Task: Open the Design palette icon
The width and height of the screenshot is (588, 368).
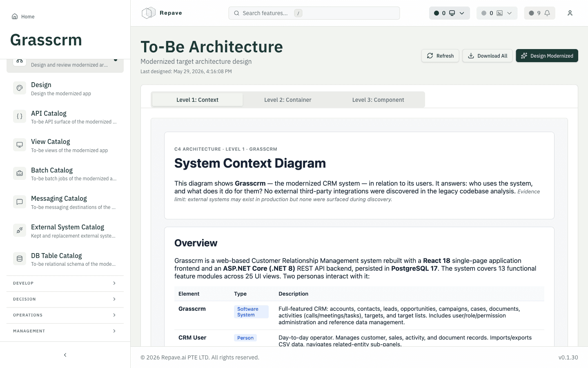Action: [x=20, y=88]
